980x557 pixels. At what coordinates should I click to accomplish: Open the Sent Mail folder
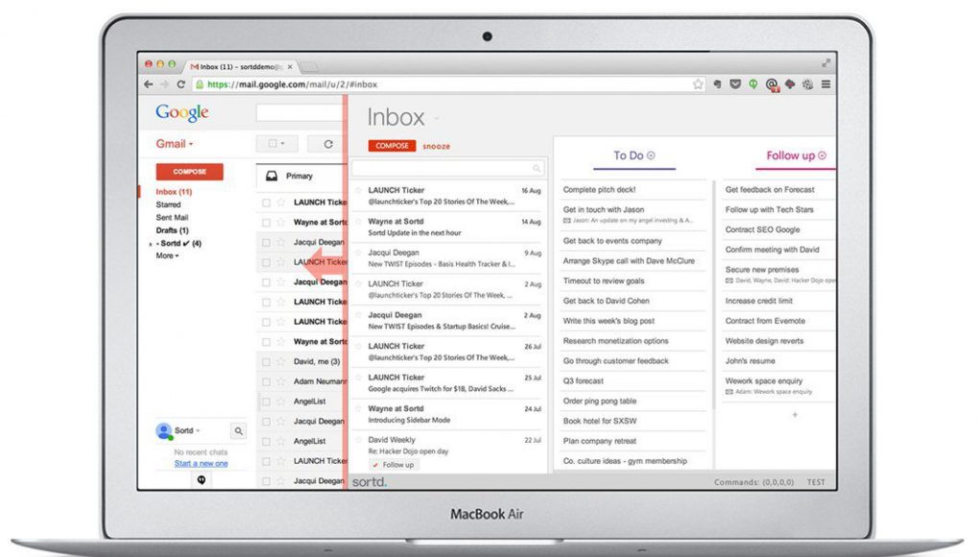(172, 218)
